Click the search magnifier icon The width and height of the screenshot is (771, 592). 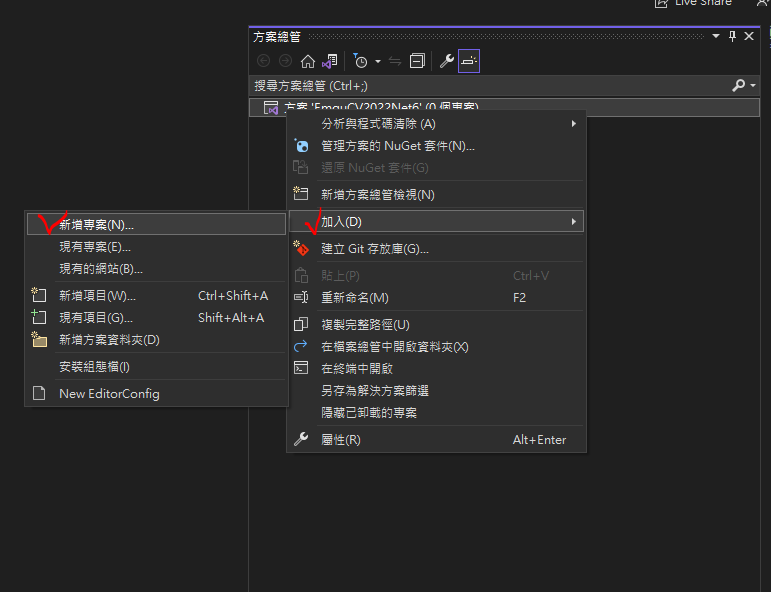point(739,86)
